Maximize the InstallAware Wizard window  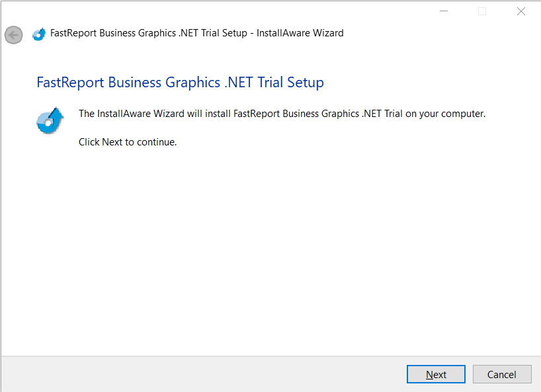(x=482, y=11)
